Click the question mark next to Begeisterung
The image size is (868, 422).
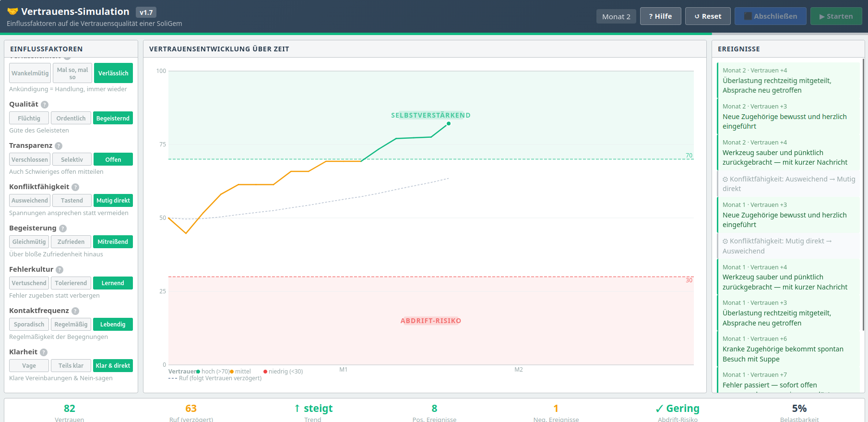(x=63, y=229)
